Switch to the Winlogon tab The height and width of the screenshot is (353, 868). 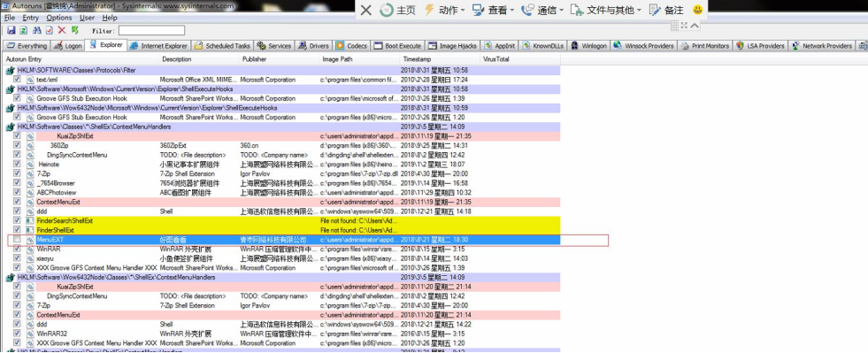click(589, 46)
